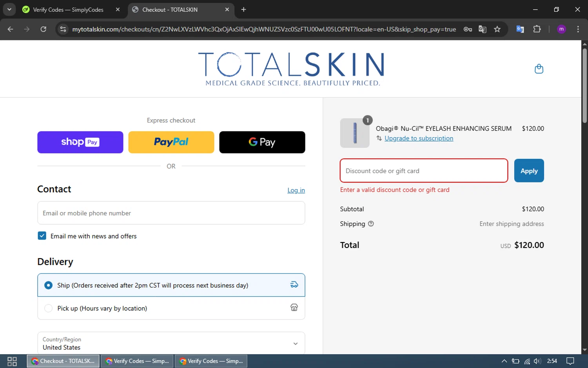Pay with Shop Pay button
The width and height of the screenshot is (588, 368).
click(80, 142)
